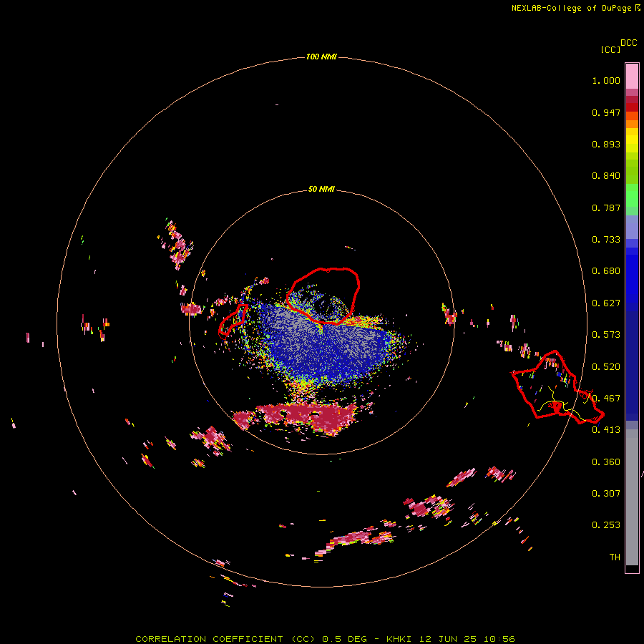Click the 0.947 color scale value
The width and height of the screenshot is (644, 644).
pyautogui.click(x=606, y=112)
